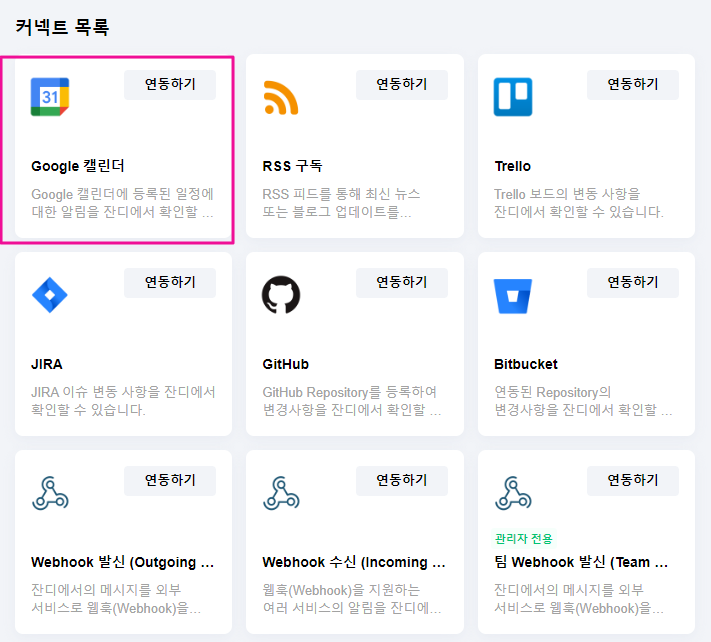Click 연동된 Repository의 description text
This screenshot has width=711, height=642.
coord(583,401)
